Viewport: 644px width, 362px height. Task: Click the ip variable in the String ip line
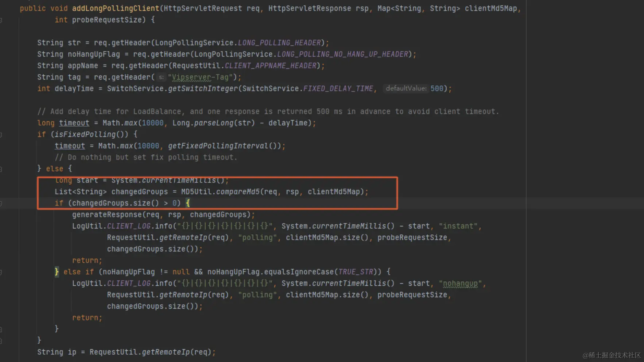(x=72, y=353)
